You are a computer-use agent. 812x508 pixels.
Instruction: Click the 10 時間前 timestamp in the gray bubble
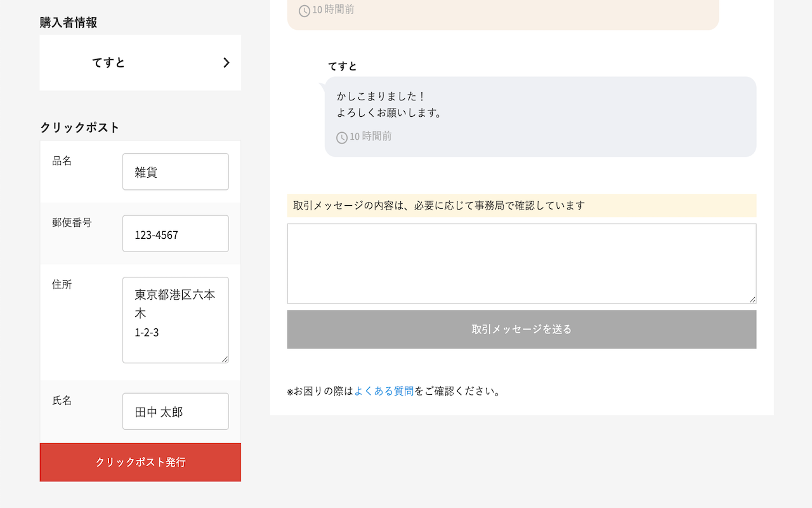pyautogui.click(x=370, y=137)
